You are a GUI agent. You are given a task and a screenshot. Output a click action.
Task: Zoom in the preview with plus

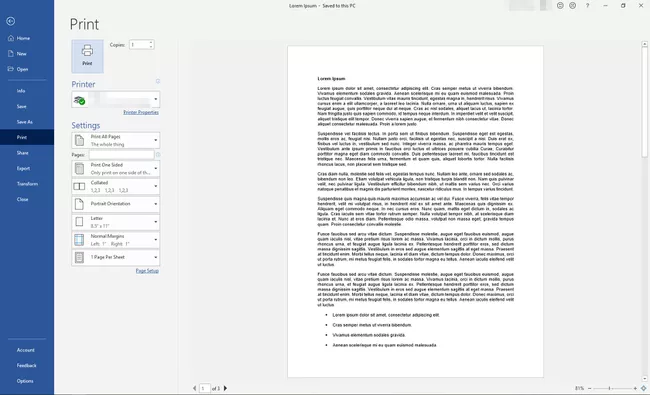(x=635, y=388)
